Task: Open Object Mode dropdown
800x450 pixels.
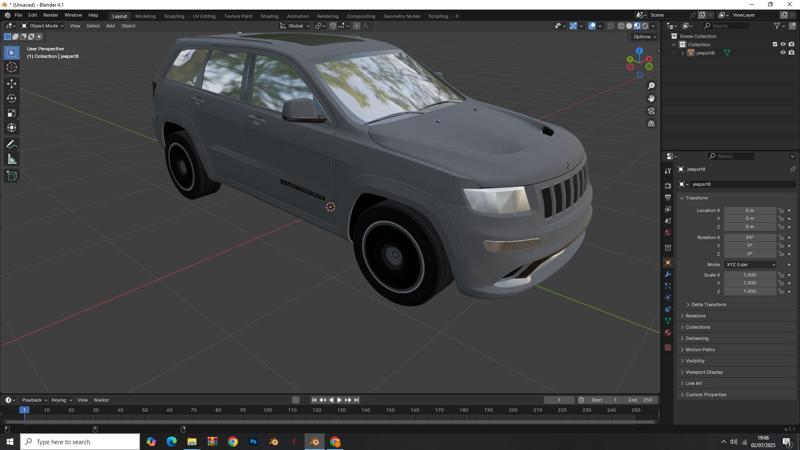Action: point(42,26)
